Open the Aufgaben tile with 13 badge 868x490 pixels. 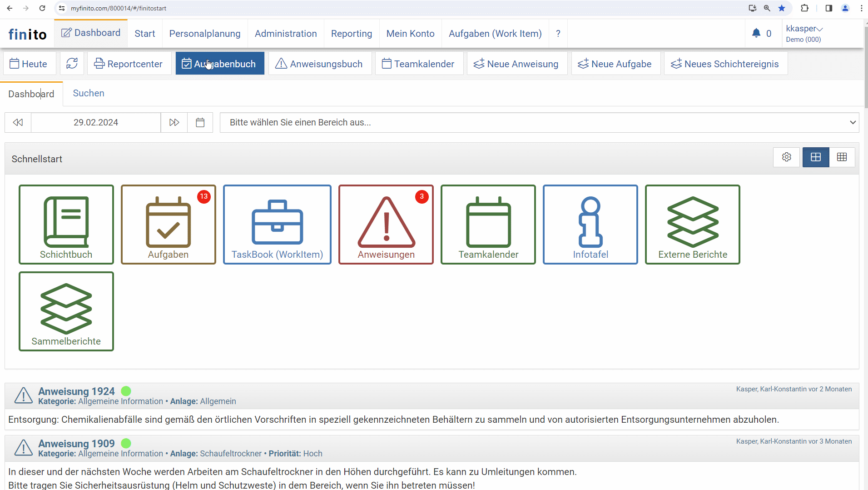(168, 225)
